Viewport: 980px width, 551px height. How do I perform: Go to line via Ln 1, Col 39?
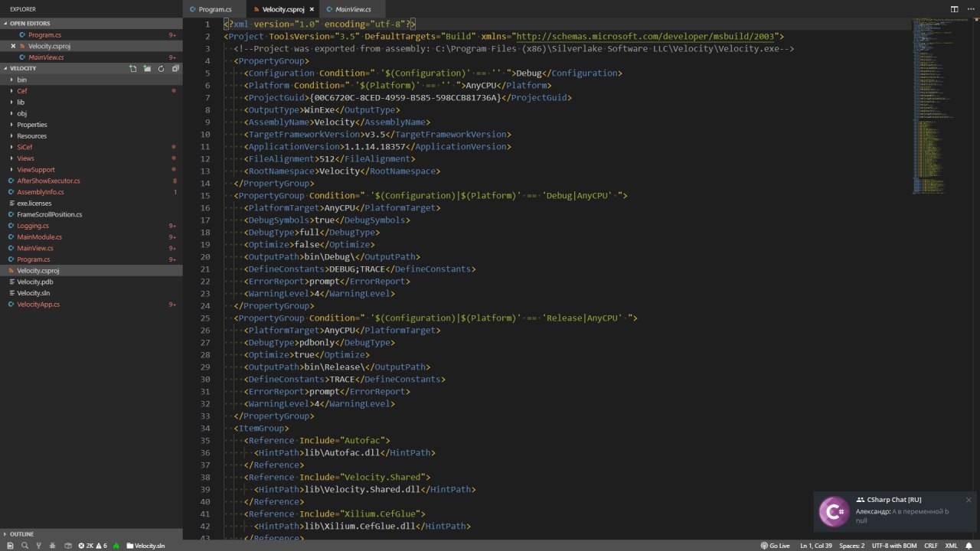(816, 546)
